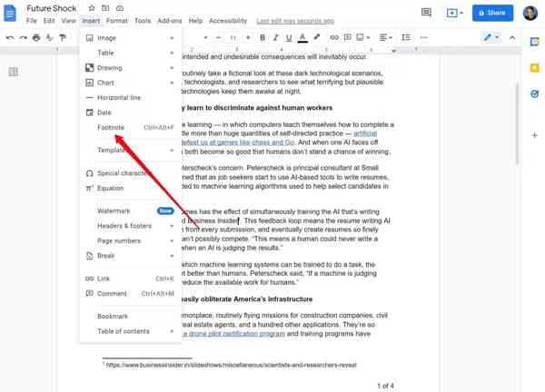This screenshot has height=392, width=545.
Task: Toggle underline formatting in toolbar
Action: click(x=290, y=38)
